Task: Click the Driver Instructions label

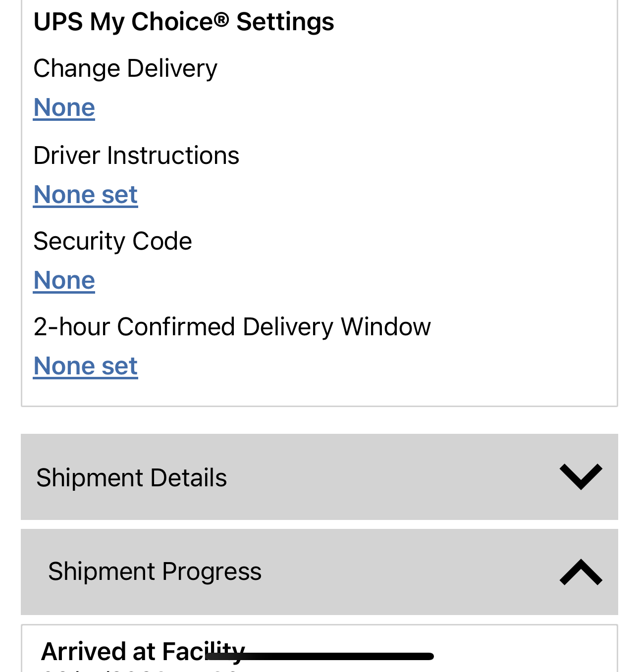Action: (136, 155)
